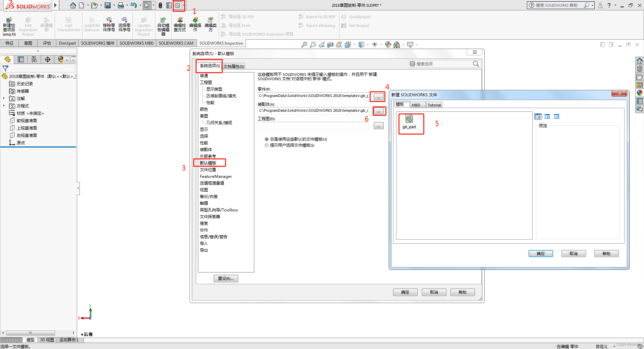This screenshot has height=349, width=644.
Task: Open dropdown arrow next to Options gear
Action: [x=183, y=5]
